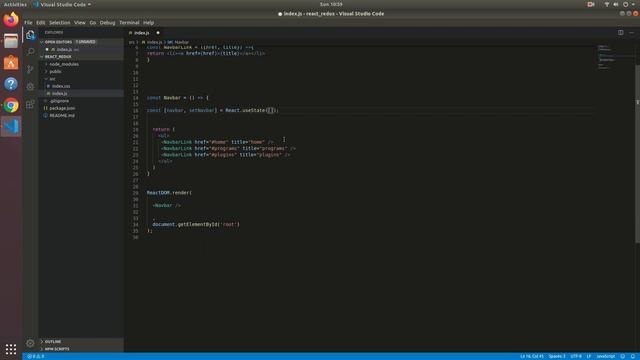Open the editor More Actions ellipsis

click(631, 32)
